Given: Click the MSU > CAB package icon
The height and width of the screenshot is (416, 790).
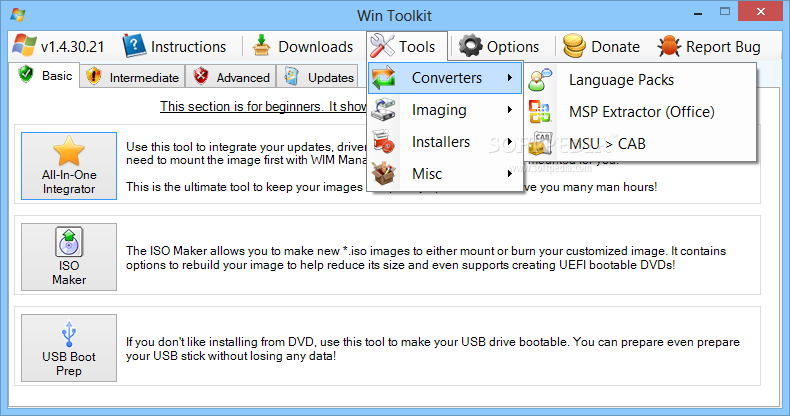Looking at the screenshot, I should [540, 144].
